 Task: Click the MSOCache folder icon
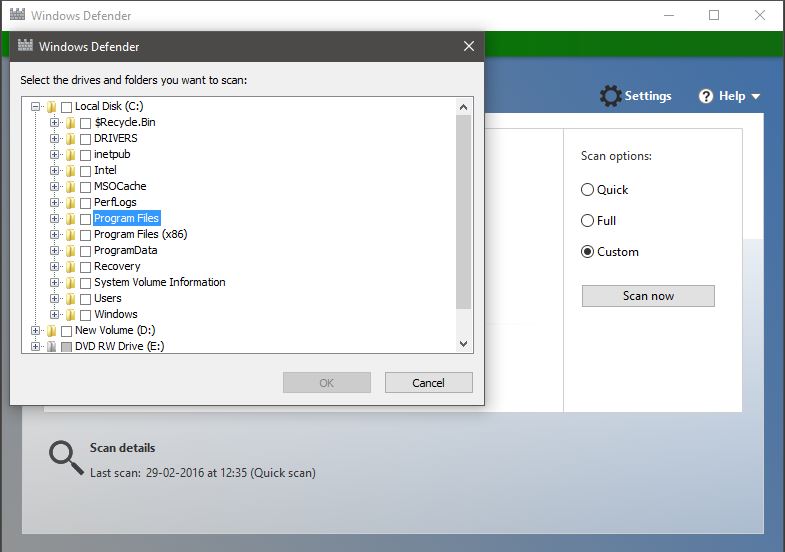point(71,187)
